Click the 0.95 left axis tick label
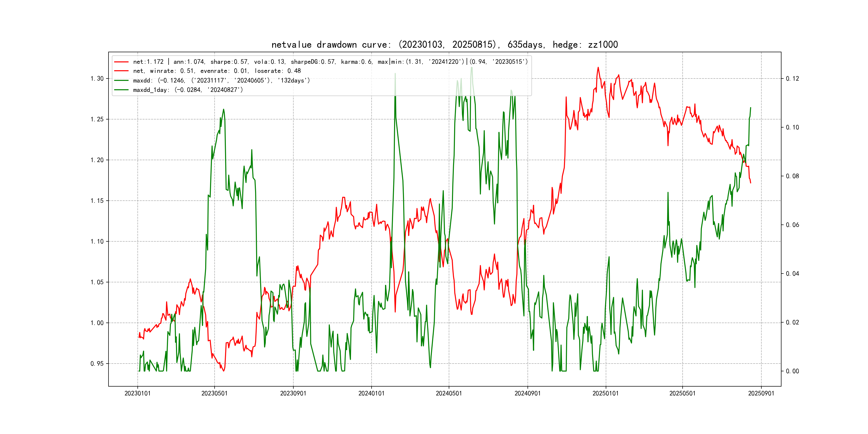This screenshot has width=868, height=434. tap(97, 364)
